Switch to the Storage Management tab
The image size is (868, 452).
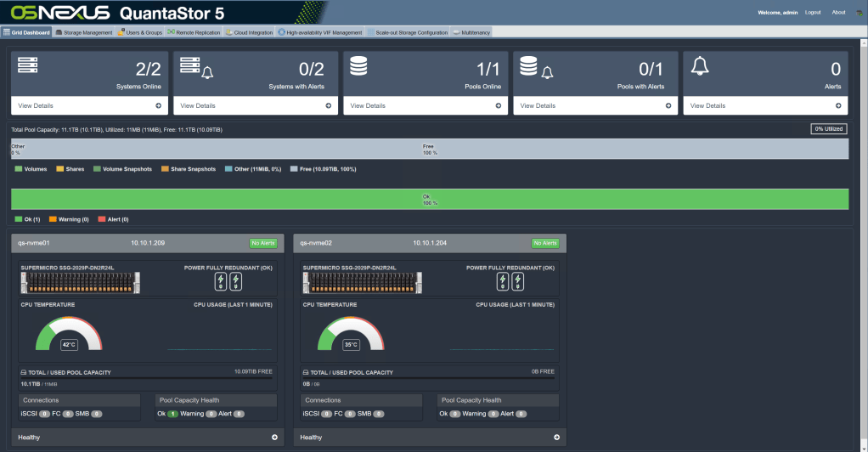(x=83, y=32)
